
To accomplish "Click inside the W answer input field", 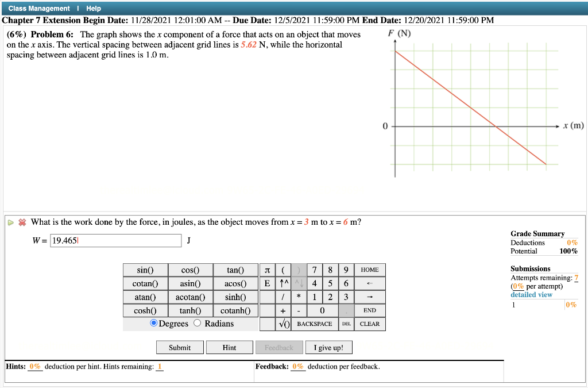I will tap(115, 240).
